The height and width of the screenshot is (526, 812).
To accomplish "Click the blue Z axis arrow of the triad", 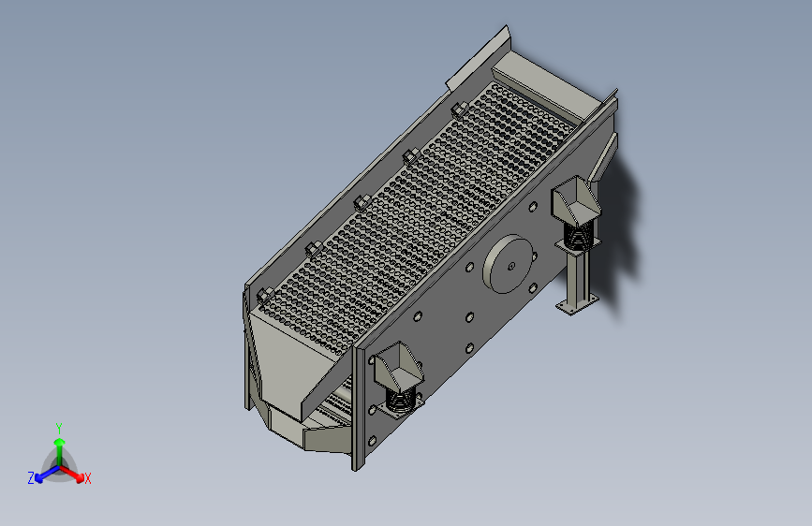I will [x=47, y=475].
